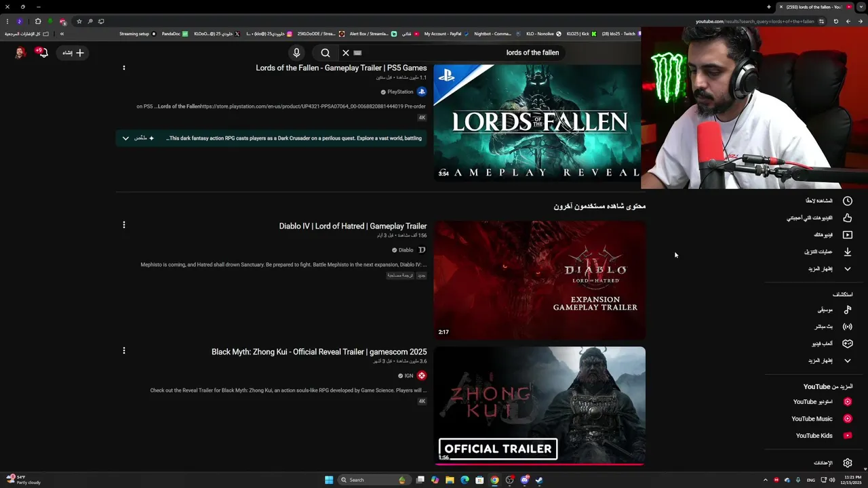Click the magnifier search button
This screenshot has height=488, width=868.
(x=325, y=53)
